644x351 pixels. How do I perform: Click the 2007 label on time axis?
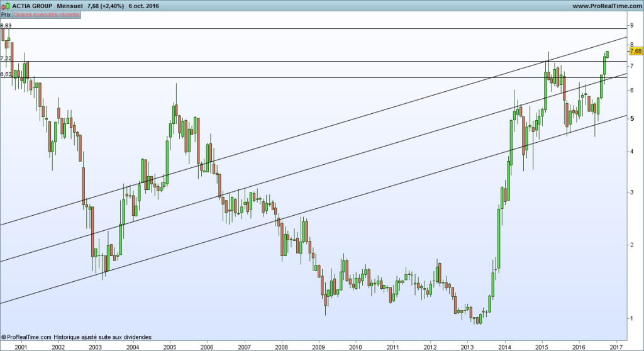(x=245, y=347)
